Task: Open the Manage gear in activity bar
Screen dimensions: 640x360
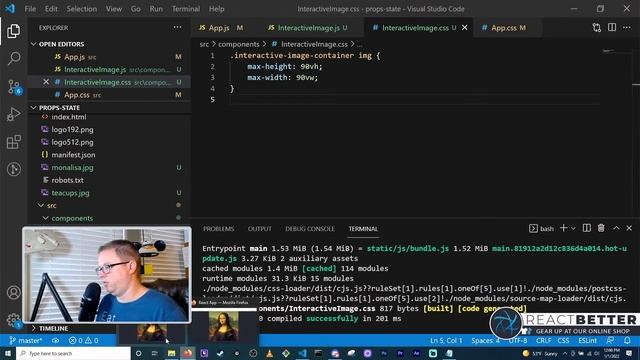Action: [x=13, y=320]
